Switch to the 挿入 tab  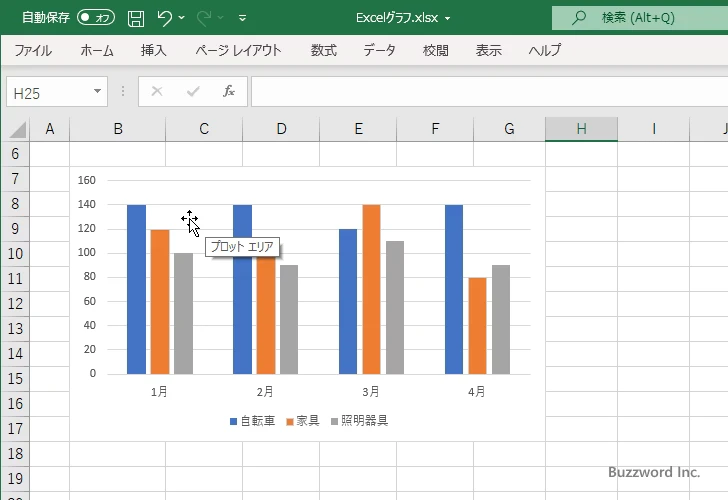(154, 50)
